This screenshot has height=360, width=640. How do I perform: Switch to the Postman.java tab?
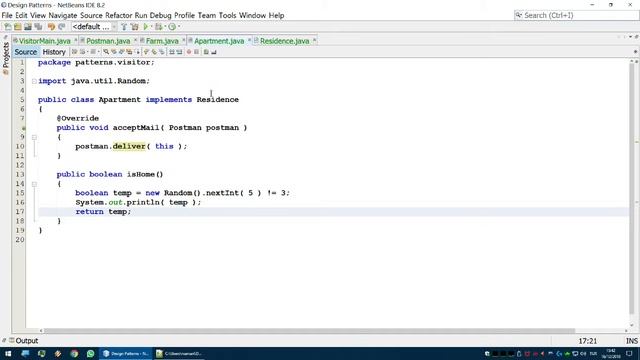108,41
